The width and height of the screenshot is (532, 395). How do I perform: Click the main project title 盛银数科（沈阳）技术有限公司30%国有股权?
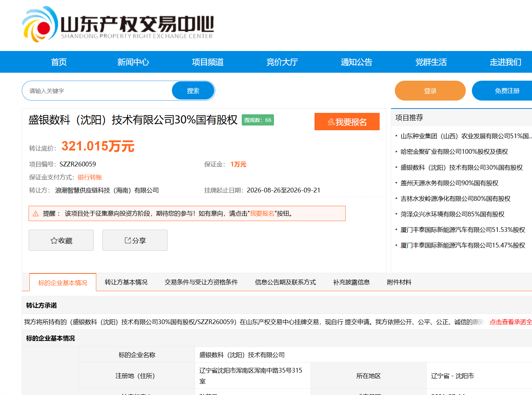tap(133, 120)
